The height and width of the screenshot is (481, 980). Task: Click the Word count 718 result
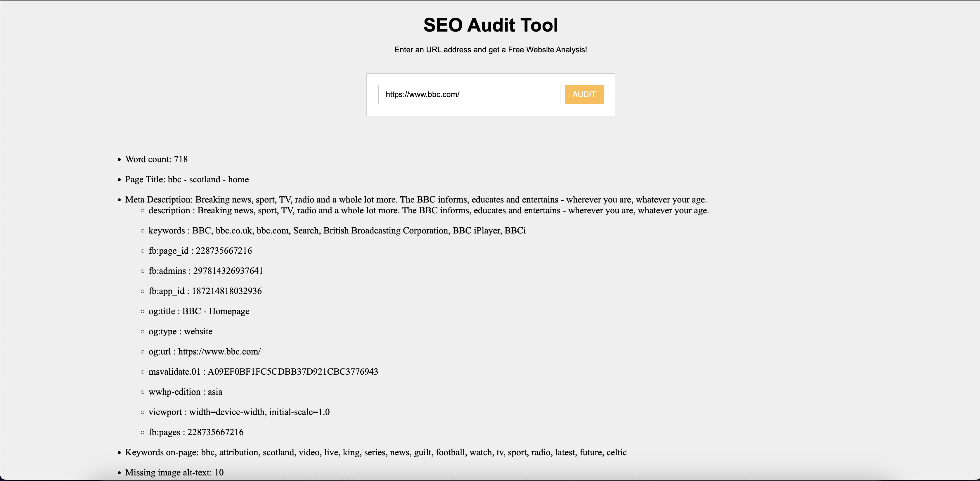[x=156, y=160]
